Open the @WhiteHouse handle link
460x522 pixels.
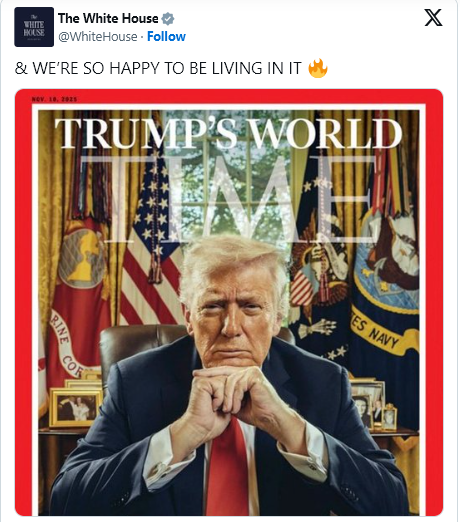point(98,36)
